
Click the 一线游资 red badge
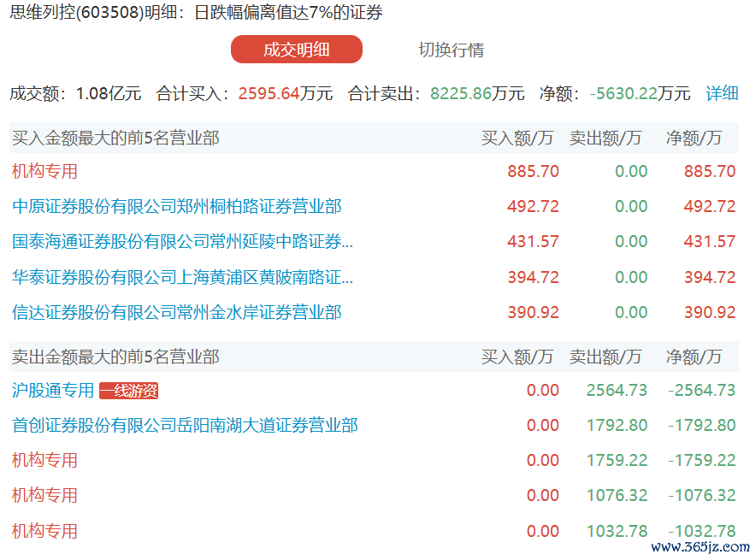coord(129,391)
